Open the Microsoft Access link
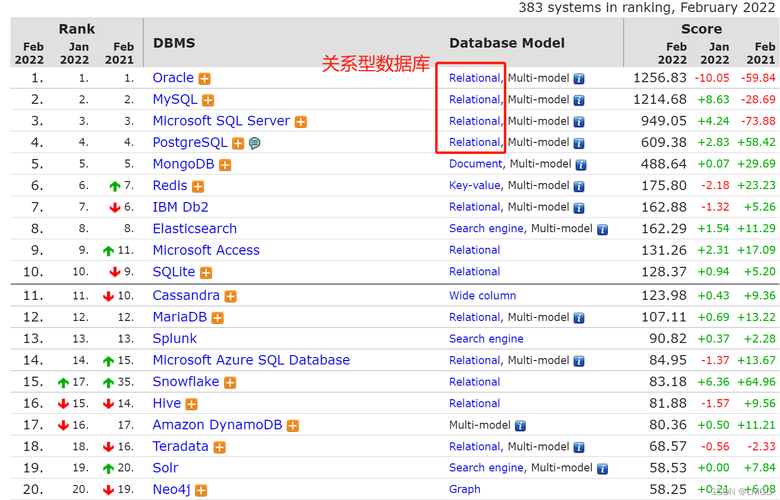The height and width of the screenshot is (500, 780). point(206,250)
